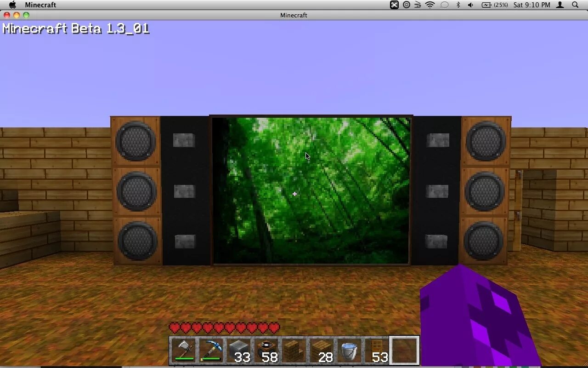Push the top stone button left of screen

point(184,140)
